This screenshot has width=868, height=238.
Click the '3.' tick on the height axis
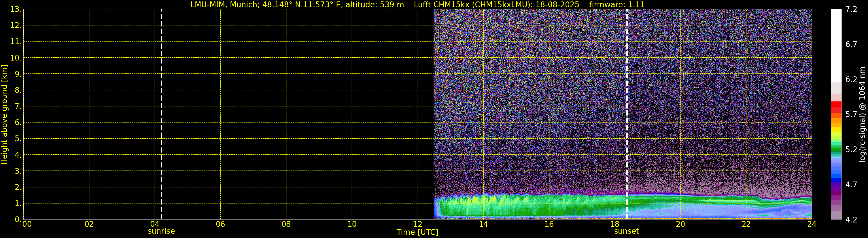(18, 171)
